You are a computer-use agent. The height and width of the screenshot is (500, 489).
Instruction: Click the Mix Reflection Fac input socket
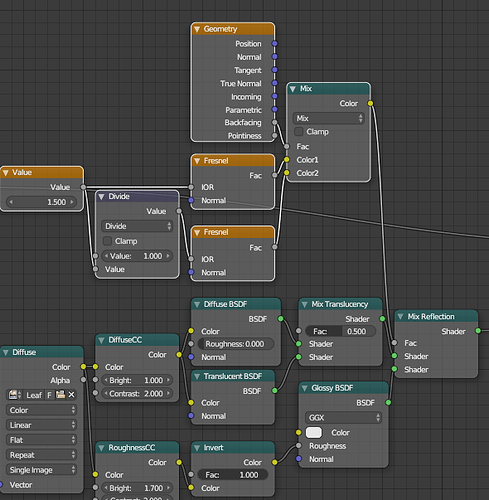tap(394, 343)
